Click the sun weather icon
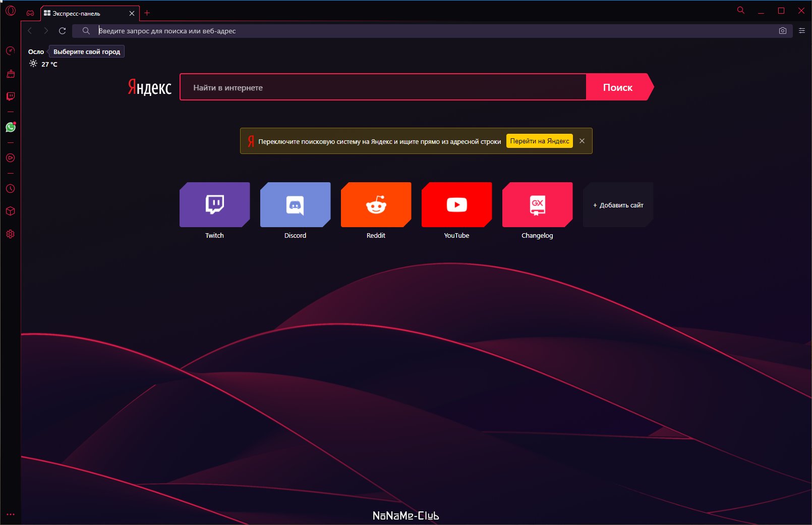Viewport: 812px width, 525px height. pyautogui.click(x=33, y=64)
